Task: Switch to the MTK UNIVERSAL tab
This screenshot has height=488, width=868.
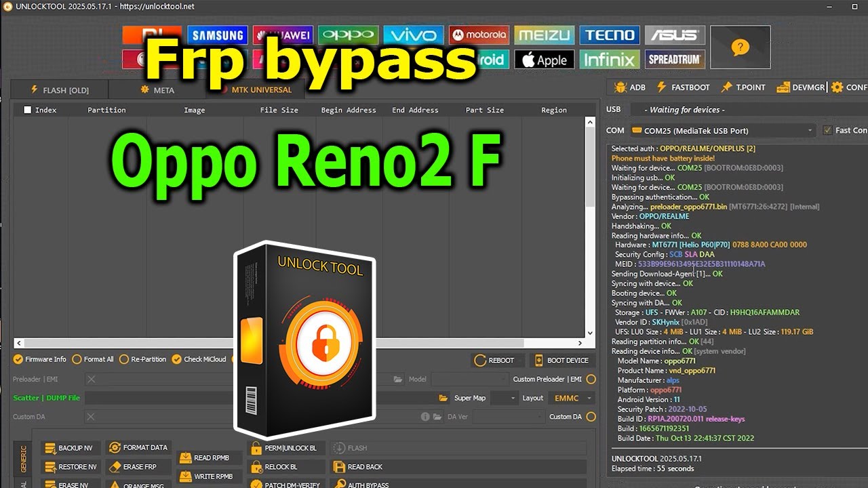Action: click(256, 89)
